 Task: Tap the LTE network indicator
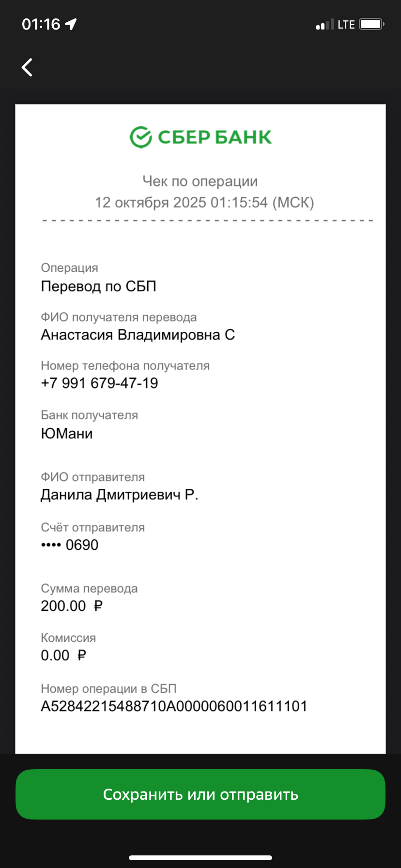click(x=346, y=25)
